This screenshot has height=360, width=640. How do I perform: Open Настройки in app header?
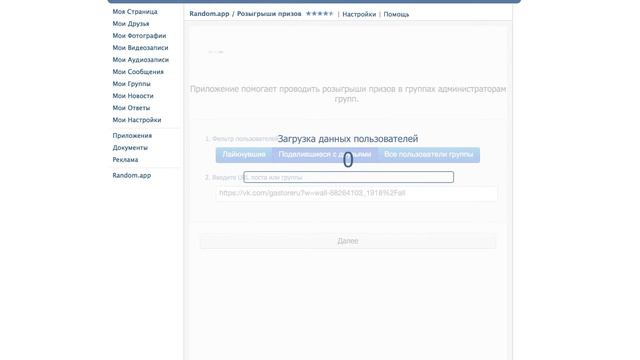359,14
